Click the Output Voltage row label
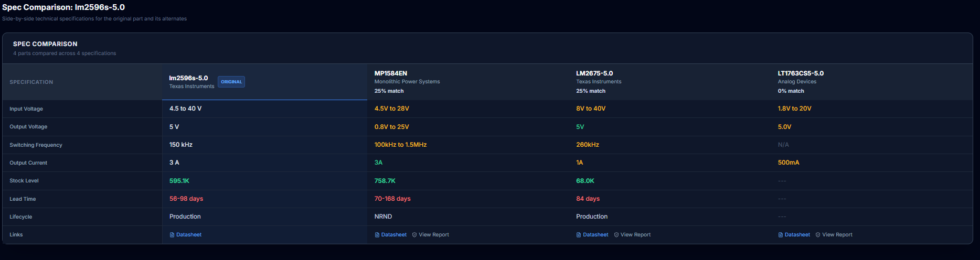The height and width of the screenshot is (260, 980). tap(28, 127)
